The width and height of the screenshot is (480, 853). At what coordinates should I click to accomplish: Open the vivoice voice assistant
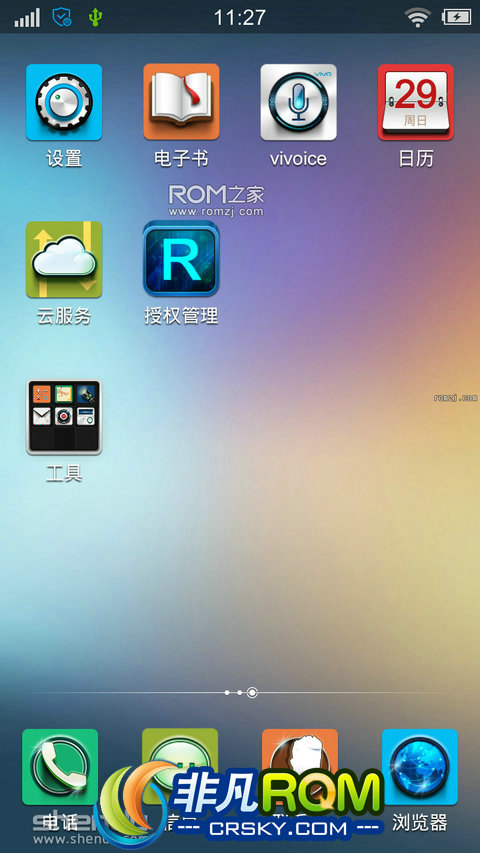[x=298, y=102]
